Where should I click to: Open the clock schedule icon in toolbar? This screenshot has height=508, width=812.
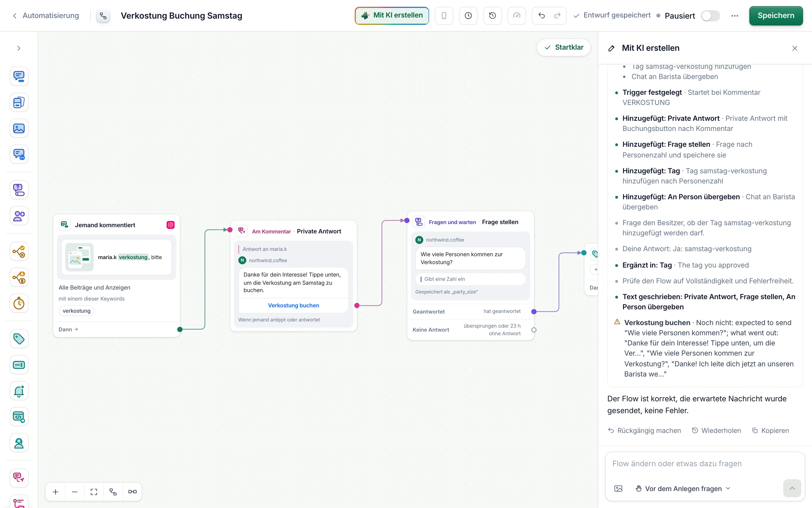(x=468, y=16)
